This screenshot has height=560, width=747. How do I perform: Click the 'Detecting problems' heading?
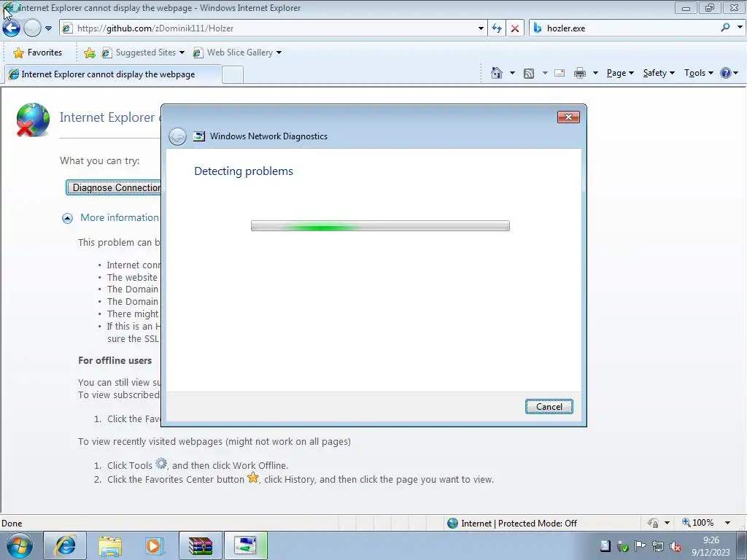[x=244, y=171]
